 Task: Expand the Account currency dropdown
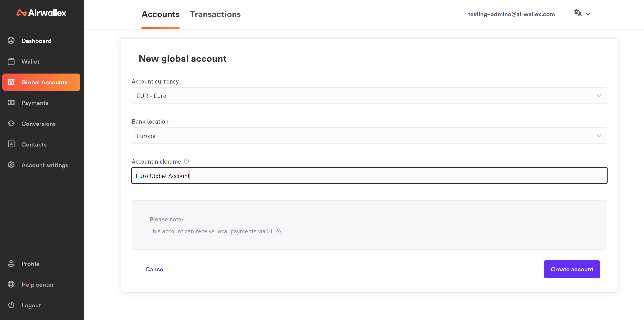(x=599, y=96)
